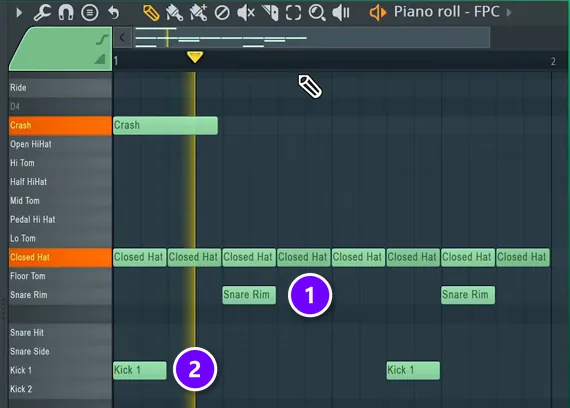Select the Open HiHat key

(60, 144)
